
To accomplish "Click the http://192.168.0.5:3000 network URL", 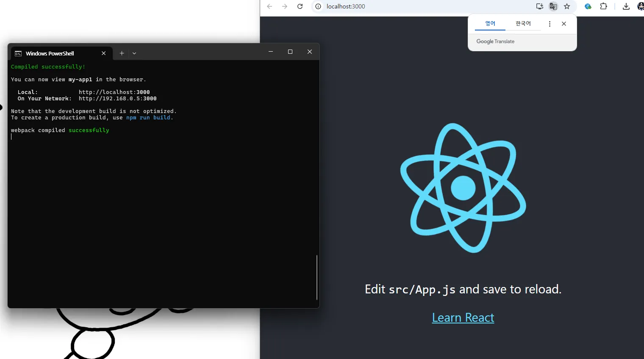I will click(118, 98).
